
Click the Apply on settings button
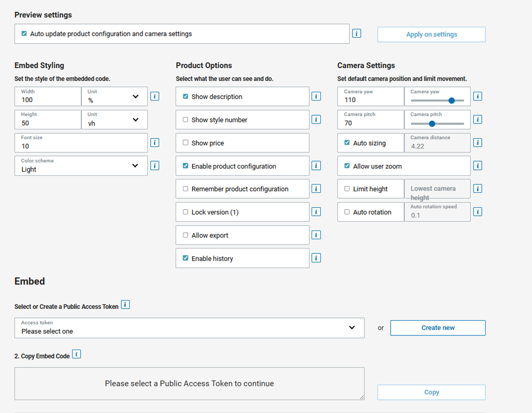pyautogui.click(x=431, y=34)
